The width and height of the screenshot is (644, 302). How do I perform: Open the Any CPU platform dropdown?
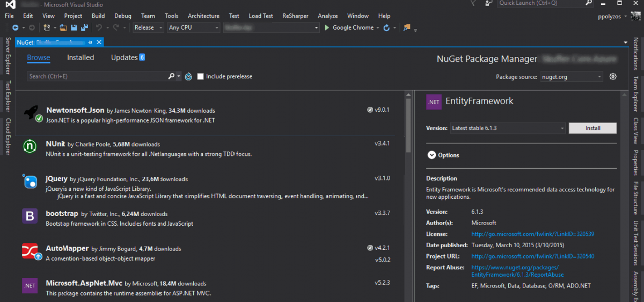(x=193, y=27)
